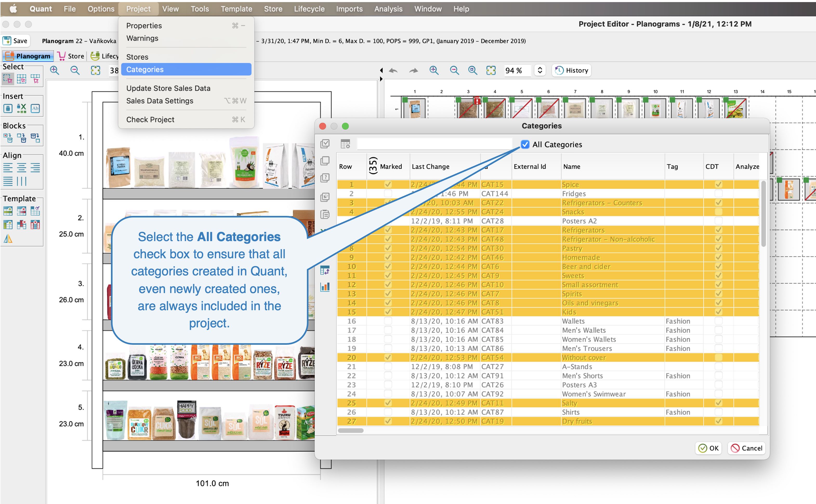Toggle CDT checkbox for Posters A2 row
The width and height of the screenshot is (816, 504).
tap(718, 221)
